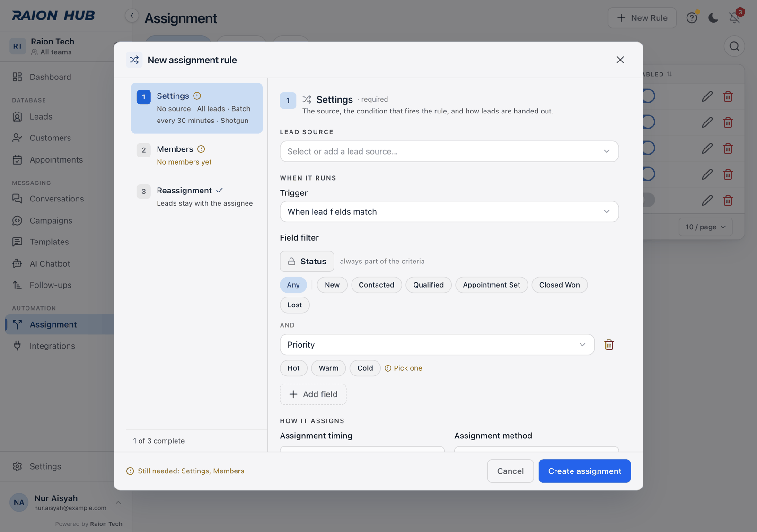
Task: Select the Qualified status chip
Action: [429, 285]
